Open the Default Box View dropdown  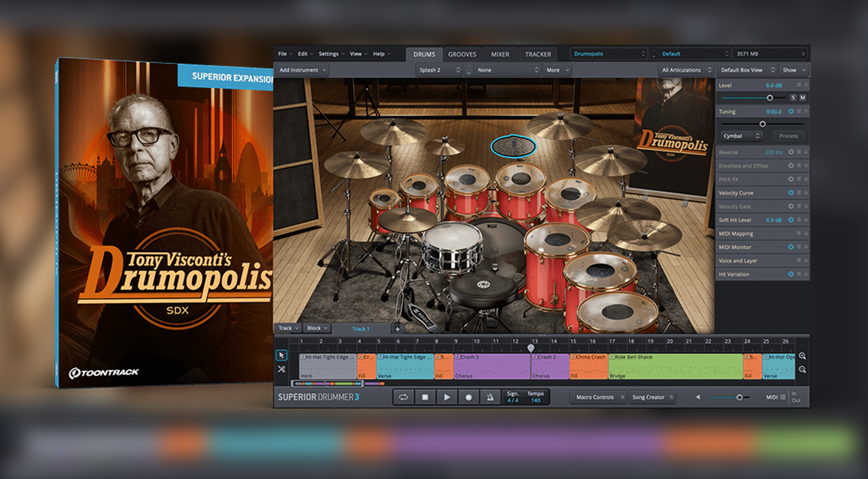pyautogui.click(x=747, y=70)
